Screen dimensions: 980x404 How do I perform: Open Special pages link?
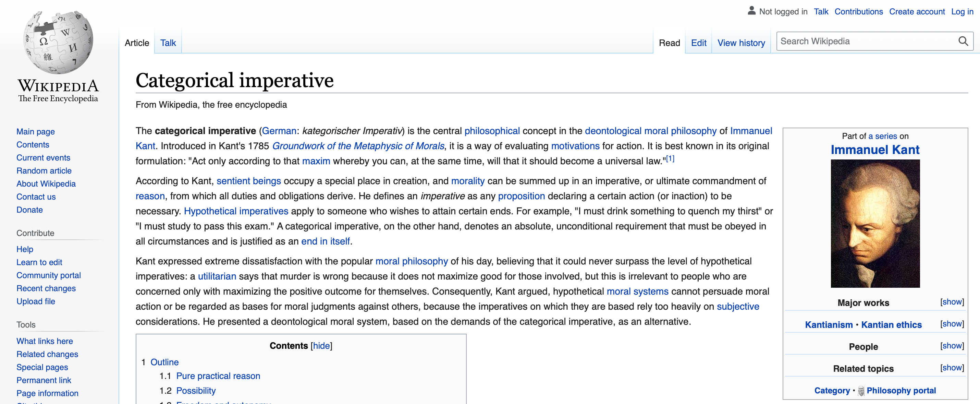pyautogui.click(x=42, y=367)
